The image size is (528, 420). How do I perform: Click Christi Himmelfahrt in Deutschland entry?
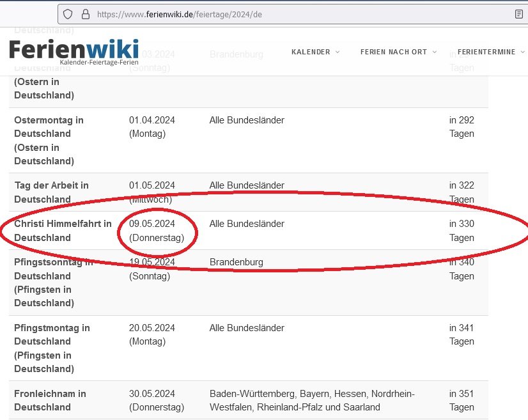pos(63,230)
